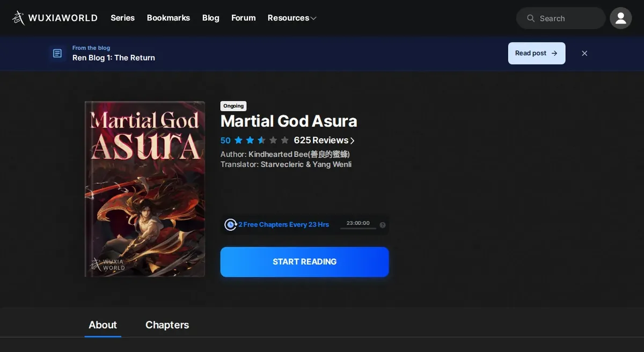Switch to the Chapters tab
Viewport: 644px width, 352px height.
tap(167, 325)
